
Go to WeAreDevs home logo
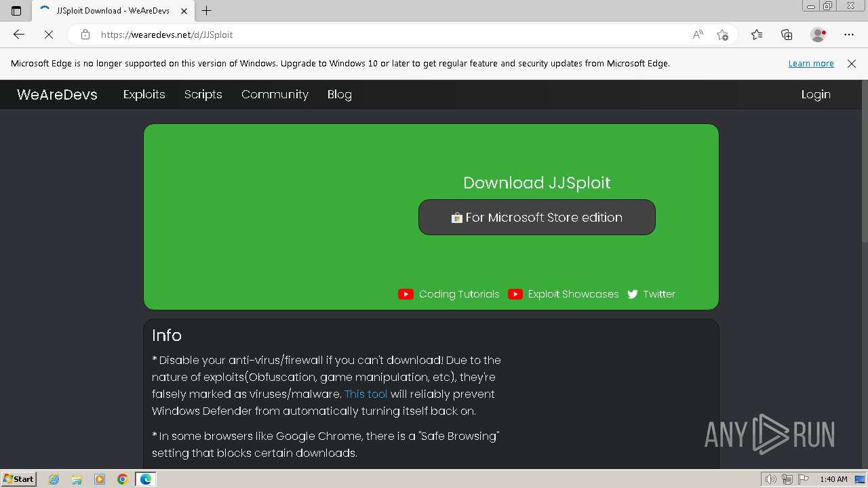pos(57,94)
